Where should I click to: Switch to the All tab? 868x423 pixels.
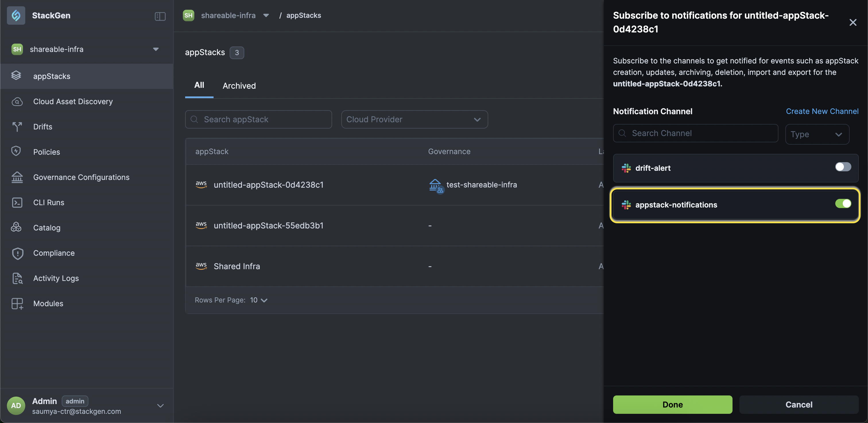coord(199,85)
